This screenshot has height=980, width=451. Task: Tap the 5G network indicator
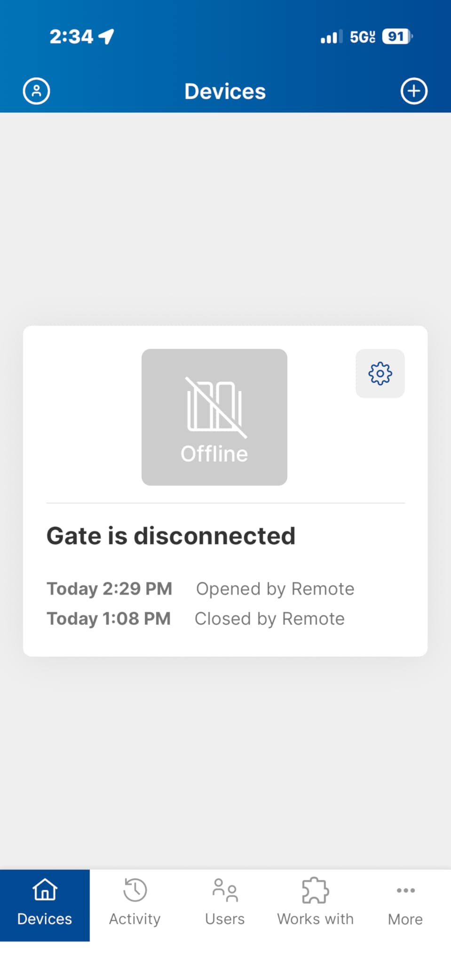click(x=362, y=37)
